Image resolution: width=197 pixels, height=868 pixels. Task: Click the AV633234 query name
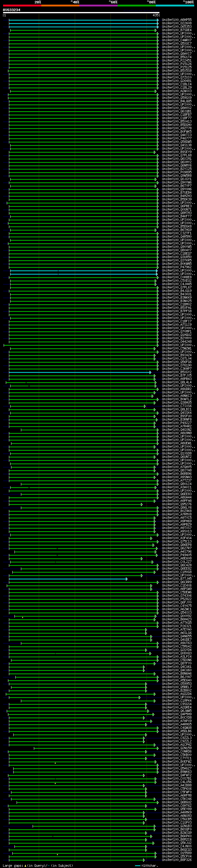(x=11, y=10)
